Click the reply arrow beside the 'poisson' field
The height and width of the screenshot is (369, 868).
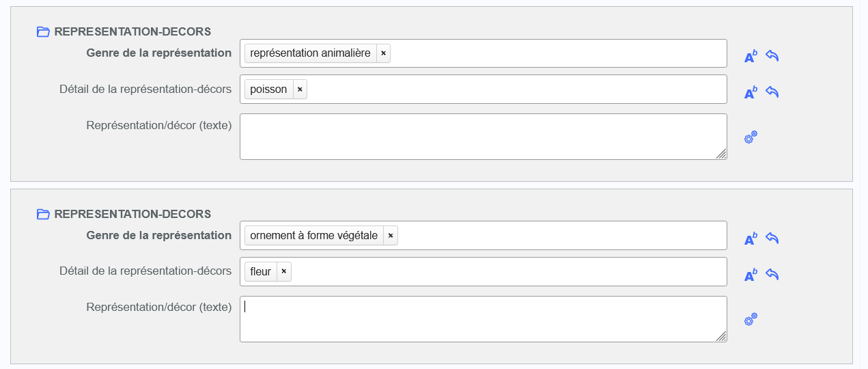click(772, 92)
